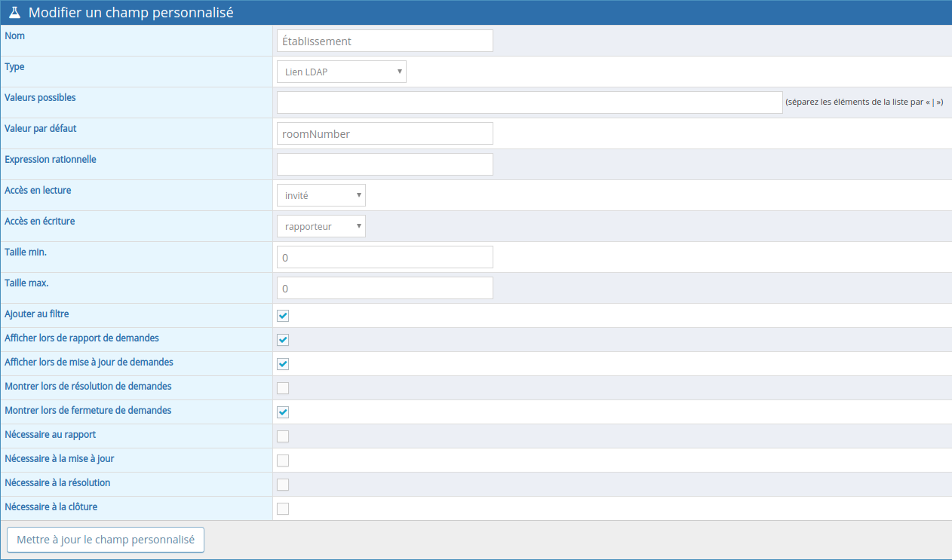Disable 'Afficher lors de mise à jour de demandes'

[283, 364]
